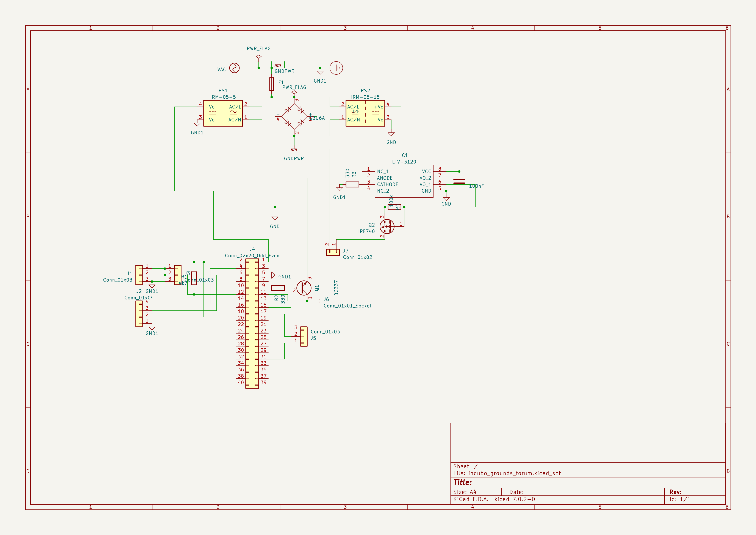The height and width of the screenshot is (535, 756).
Task: Select the PWR_FLAG symbol beside VAC
Action: pos(258,57)
